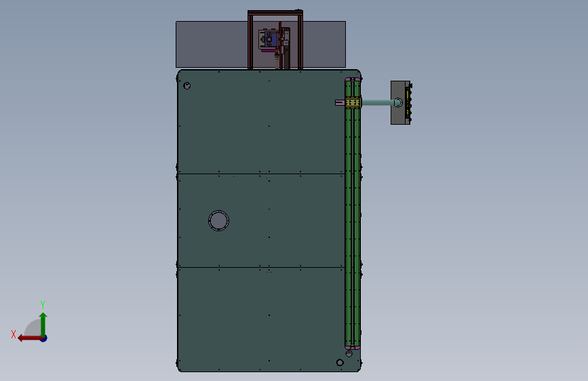Select the large circular hole in the green plate

[x=218, y=220]
